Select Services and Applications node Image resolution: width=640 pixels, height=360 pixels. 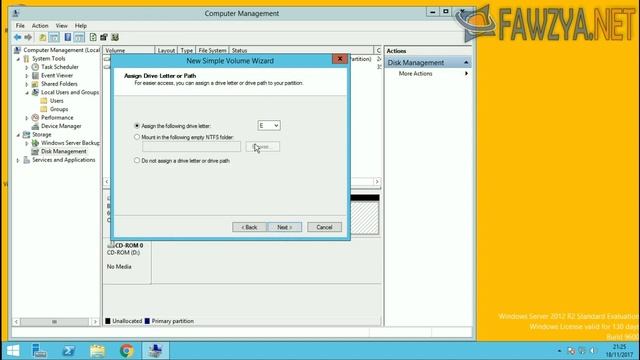tap(64, 160)
